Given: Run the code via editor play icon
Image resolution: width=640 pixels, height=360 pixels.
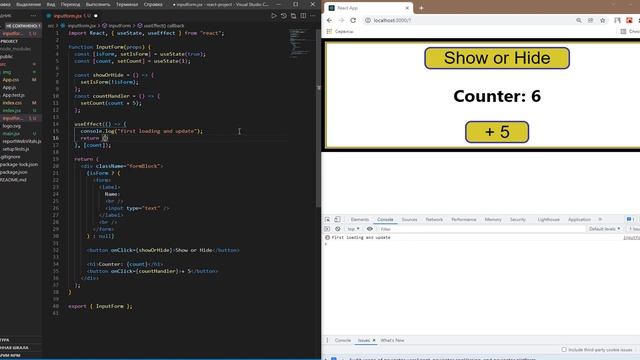Looking at the screenshot, I should (x=274, y=16).
